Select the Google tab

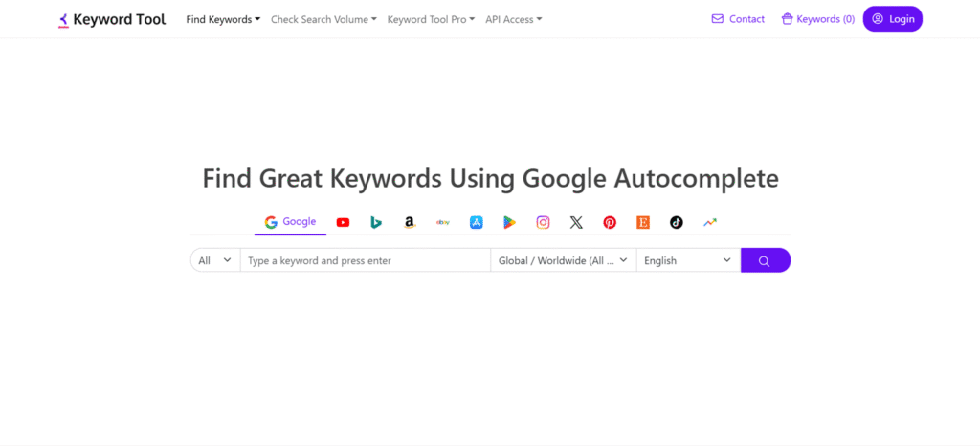[x=290, y=222]
